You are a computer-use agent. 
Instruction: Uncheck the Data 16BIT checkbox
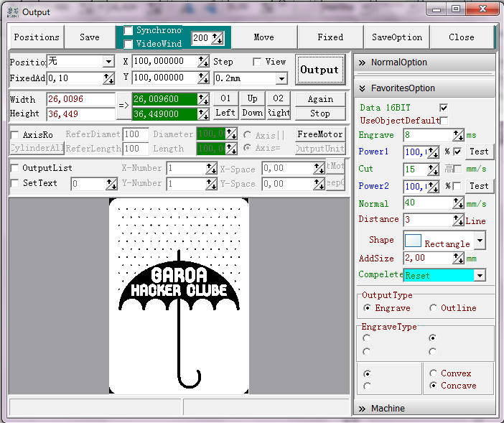pos(444,108)
